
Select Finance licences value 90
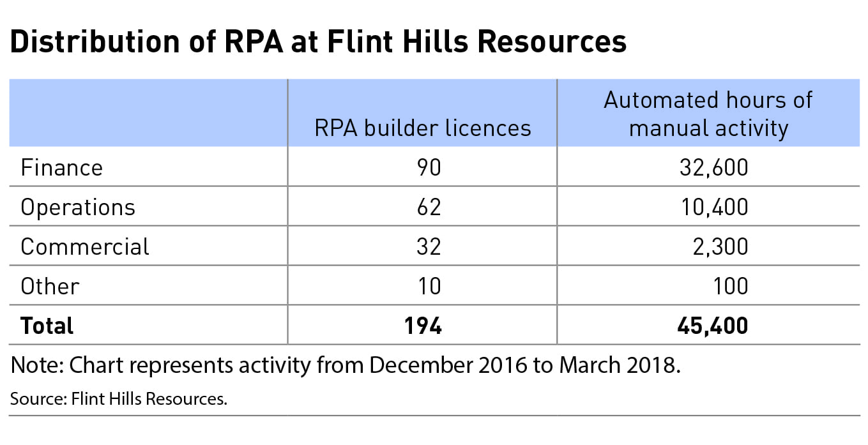[x=428, y=167]
